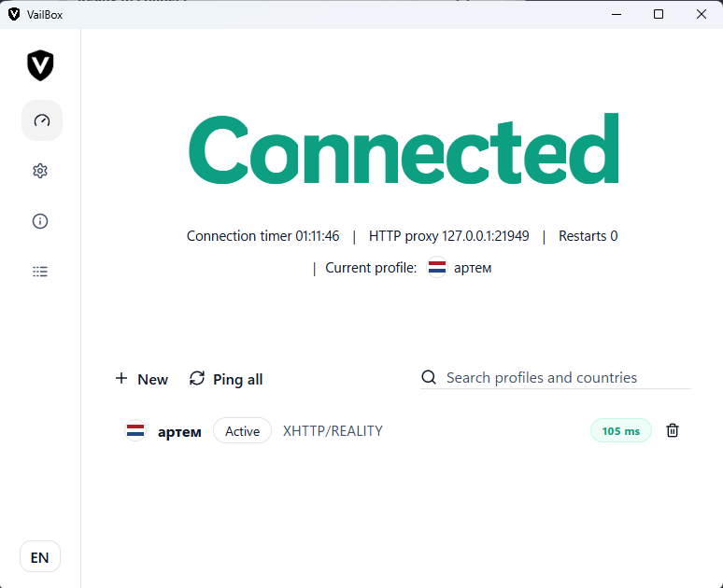Open the logs list sidebar icon
This screenshot has width=723, height=588.
[40, 272]
